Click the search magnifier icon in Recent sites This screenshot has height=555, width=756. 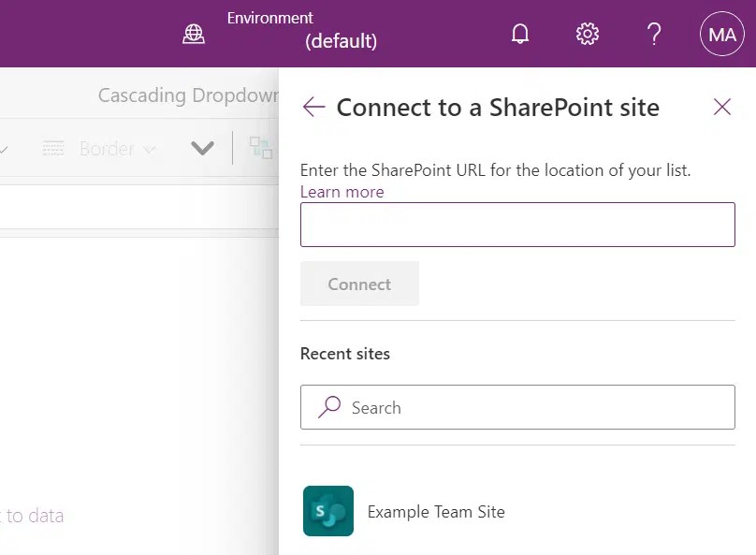pyautogui.click(x=327, y=407)
